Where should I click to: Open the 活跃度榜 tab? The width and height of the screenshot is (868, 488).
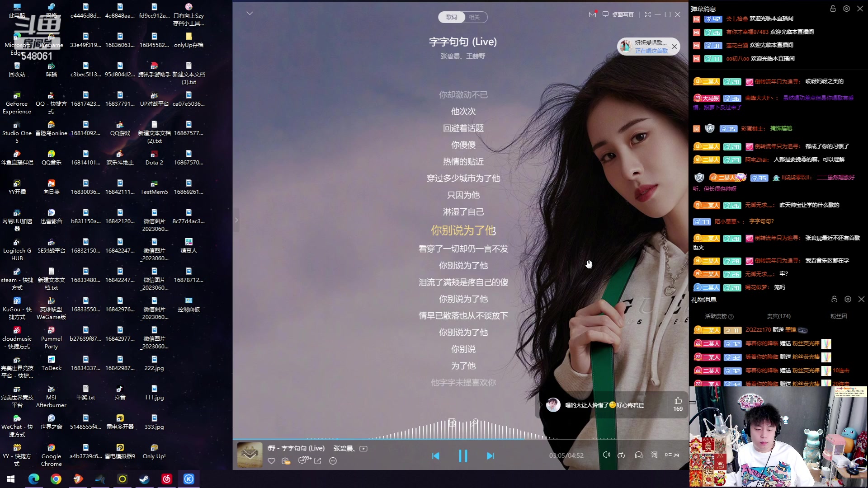(x=719, y=316)
